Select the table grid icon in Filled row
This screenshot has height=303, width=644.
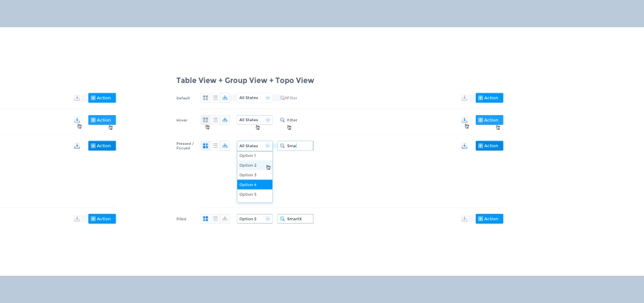click(x=205, y=219)
